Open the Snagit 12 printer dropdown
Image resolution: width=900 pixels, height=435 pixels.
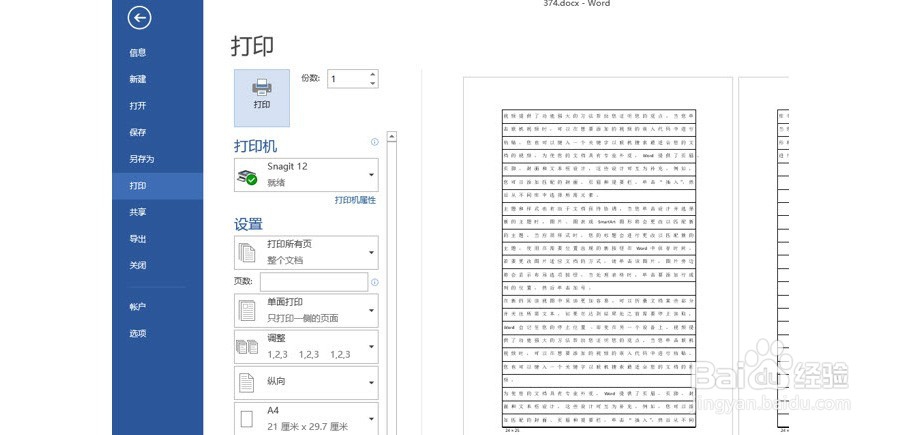tap(306, 175)
